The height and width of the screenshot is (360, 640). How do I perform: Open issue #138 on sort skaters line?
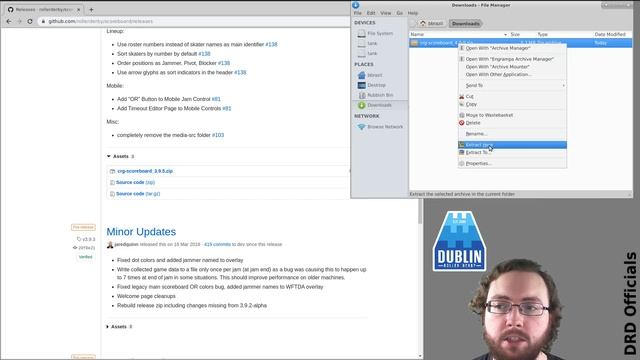pyautogui.click(x=204, y=54)
